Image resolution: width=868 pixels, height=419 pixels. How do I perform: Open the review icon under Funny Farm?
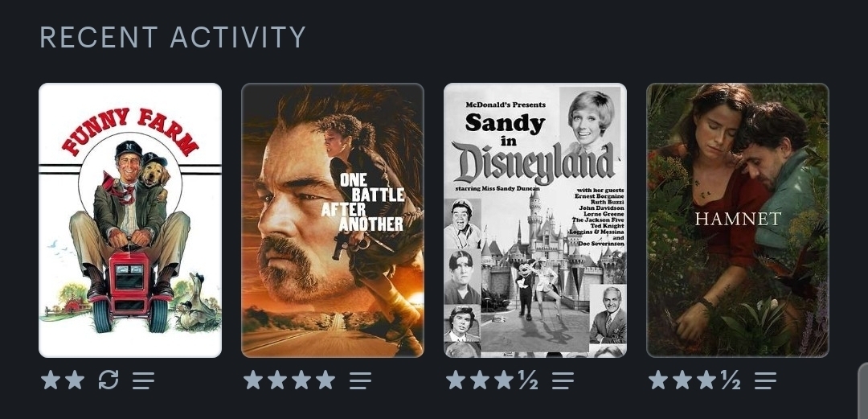coord(143,380)
